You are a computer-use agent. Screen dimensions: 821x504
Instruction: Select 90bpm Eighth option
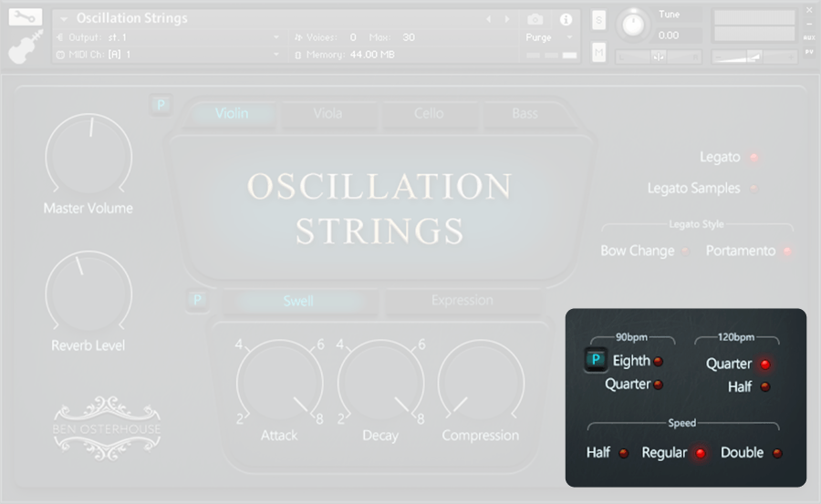(658, 361)
